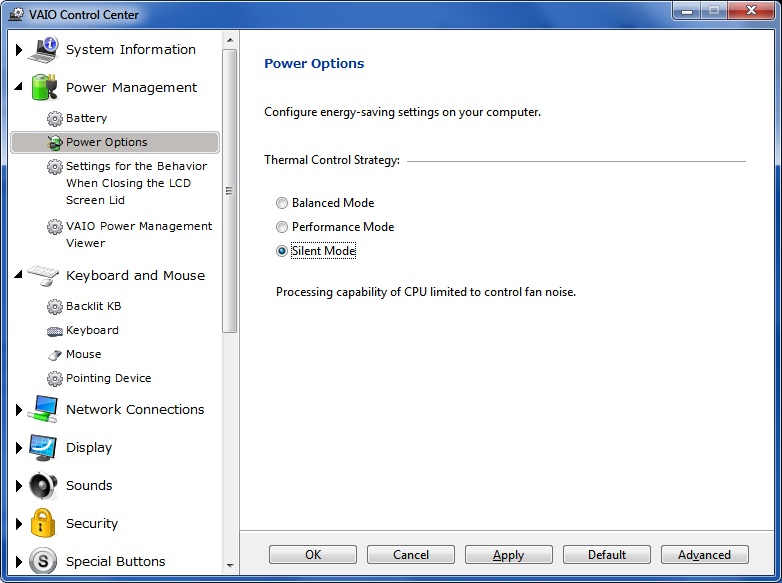
Task: Click the Display monitor icon
Action: click(x=43, y=447)
